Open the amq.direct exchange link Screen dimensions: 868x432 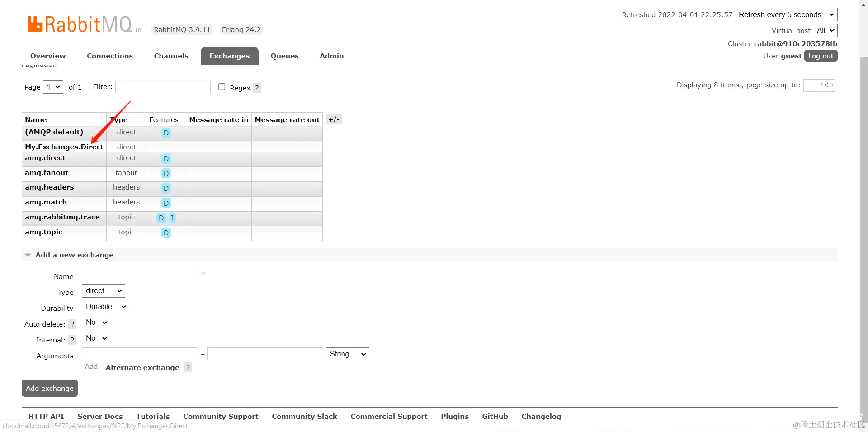(45, 158)
